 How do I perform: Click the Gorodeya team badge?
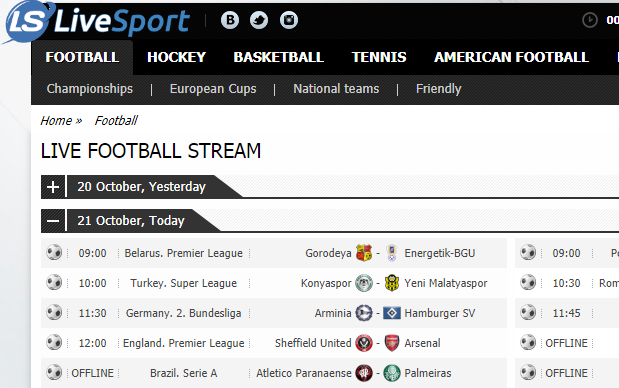coord(364,253)
